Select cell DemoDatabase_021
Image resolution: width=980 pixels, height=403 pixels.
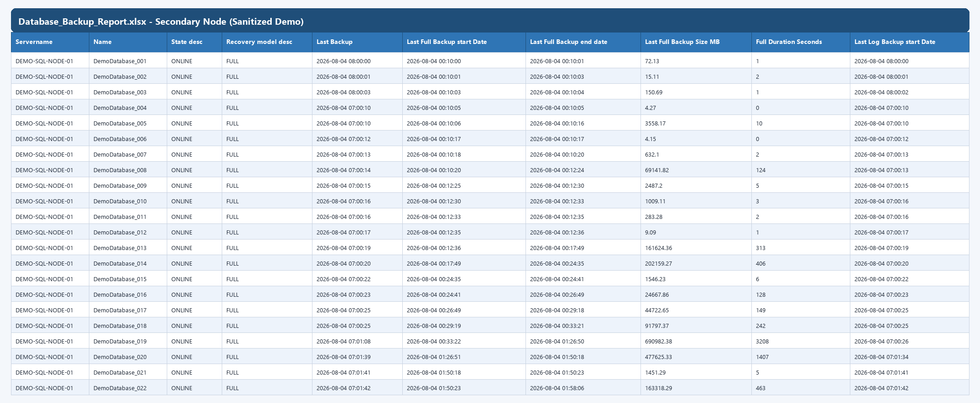(128, 372)
